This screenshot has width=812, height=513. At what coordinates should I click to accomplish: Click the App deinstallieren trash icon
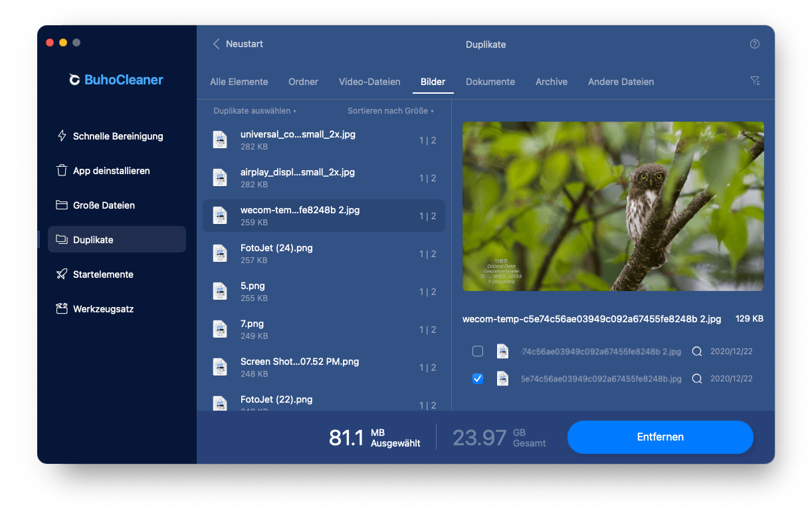pyautogui.click(x=62, y=171)
